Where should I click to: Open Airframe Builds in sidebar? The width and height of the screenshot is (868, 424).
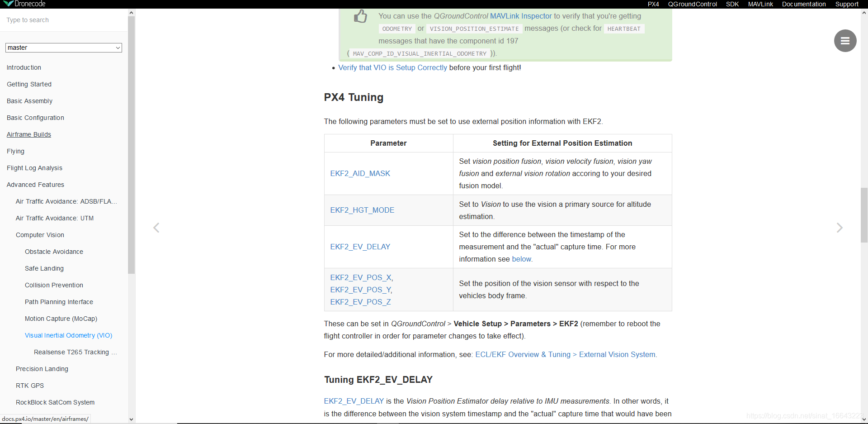click(x=29, y=134)
